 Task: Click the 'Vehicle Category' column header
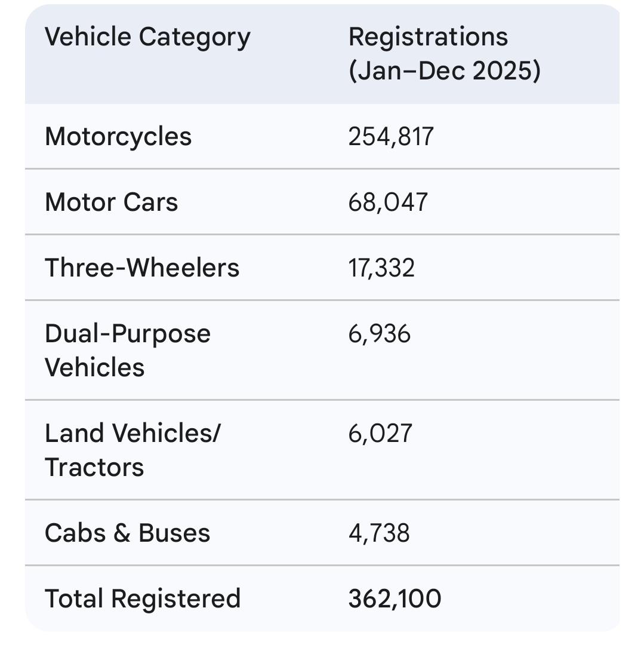(x=147, y=37)
